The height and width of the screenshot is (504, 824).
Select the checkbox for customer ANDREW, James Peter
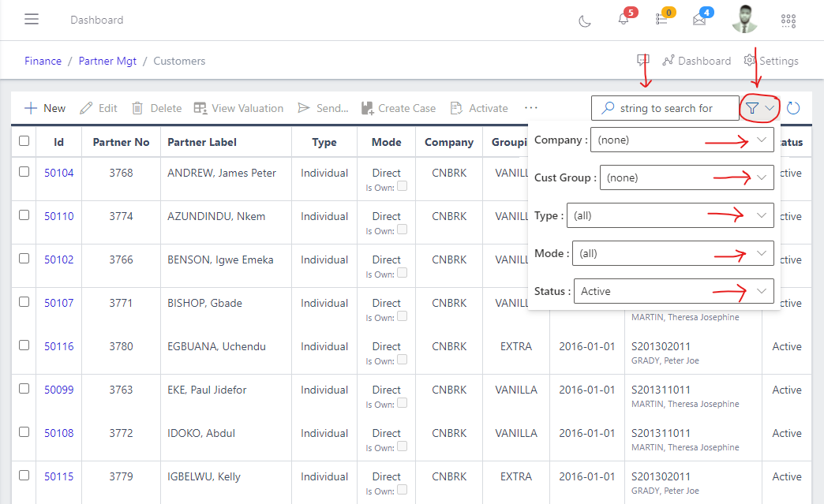[x=24, y=172]
